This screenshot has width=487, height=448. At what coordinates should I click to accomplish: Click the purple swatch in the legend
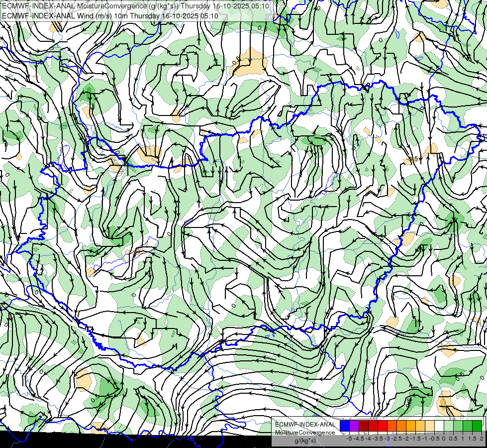(354, 426)
